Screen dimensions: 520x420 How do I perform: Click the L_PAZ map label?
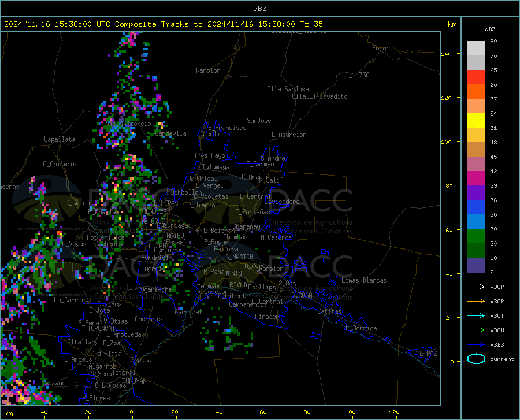coord(428,354)
